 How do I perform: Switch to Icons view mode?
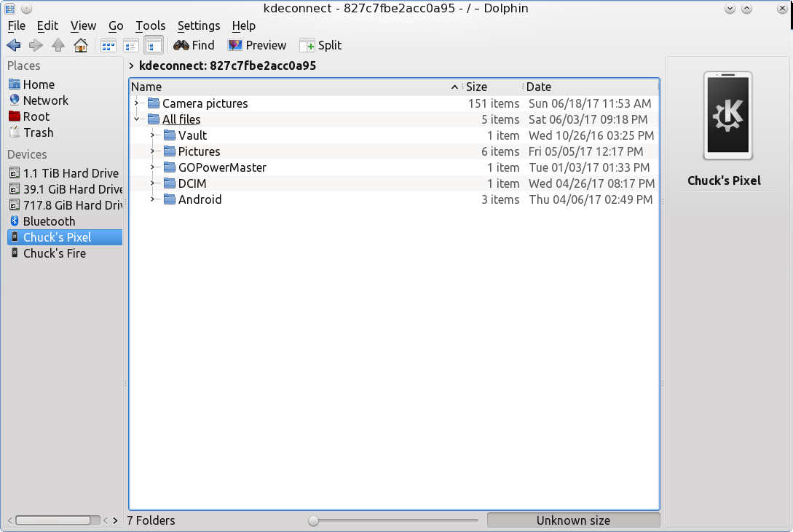pyautogui.click(x=109, y=45)
